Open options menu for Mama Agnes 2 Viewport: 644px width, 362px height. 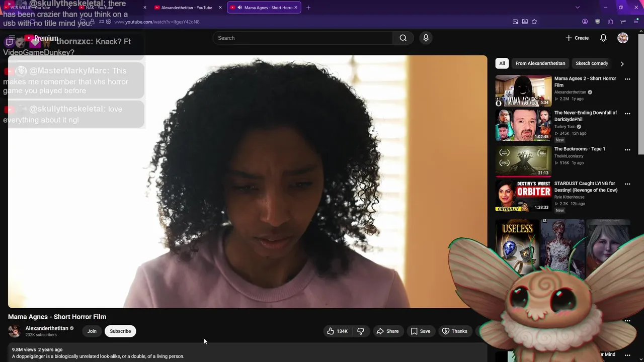click(627, 79)
